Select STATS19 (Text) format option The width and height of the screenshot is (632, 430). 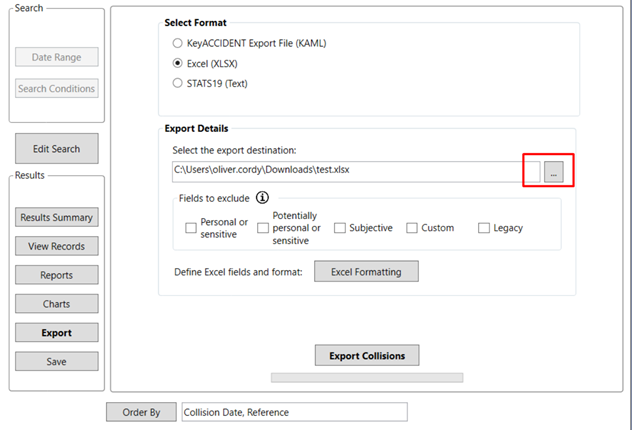tap(178, 83)
